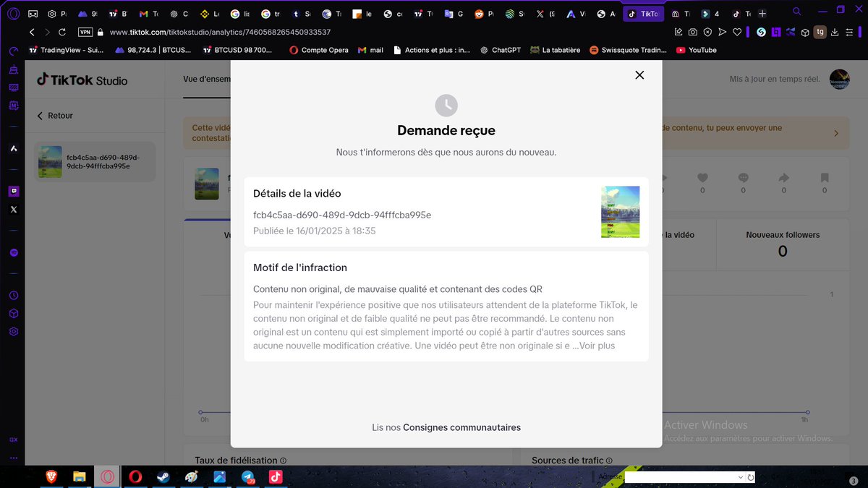This screenshot has width=868, height=488.
Task: Open the sidebar three-dots menu
Action: tap(14, 458)
